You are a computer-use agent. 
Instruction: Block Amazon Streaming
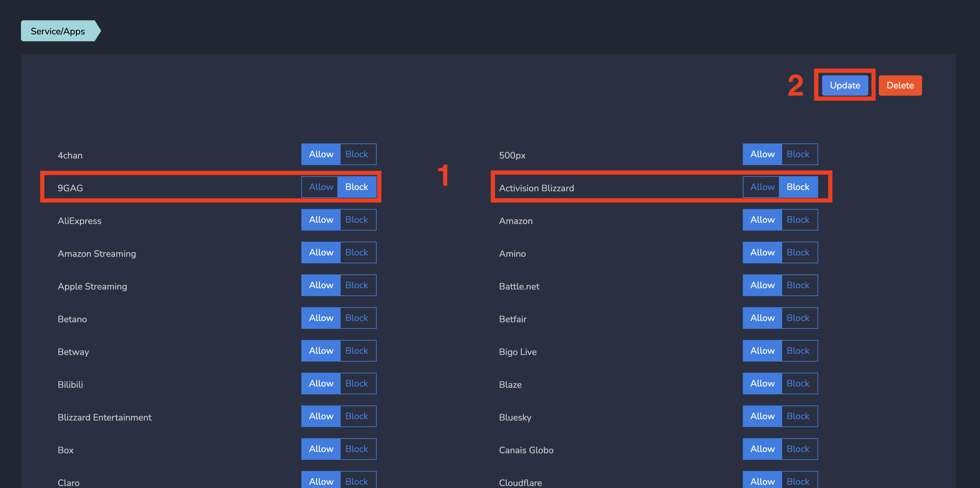coord(356,252)
